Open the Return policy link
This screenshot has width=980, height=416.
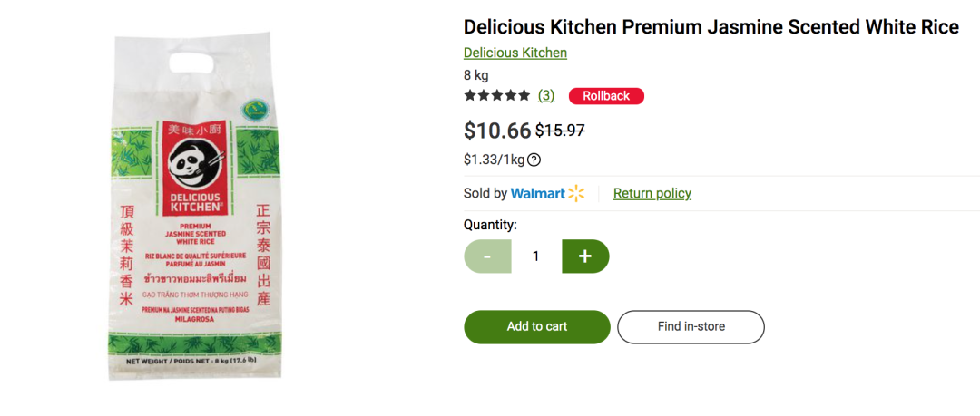click(652, 194)
